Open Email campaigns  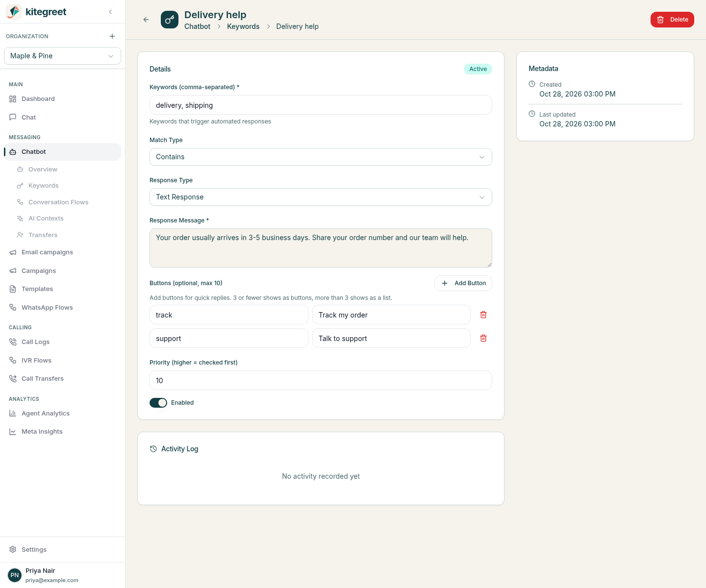coord(62,252)
